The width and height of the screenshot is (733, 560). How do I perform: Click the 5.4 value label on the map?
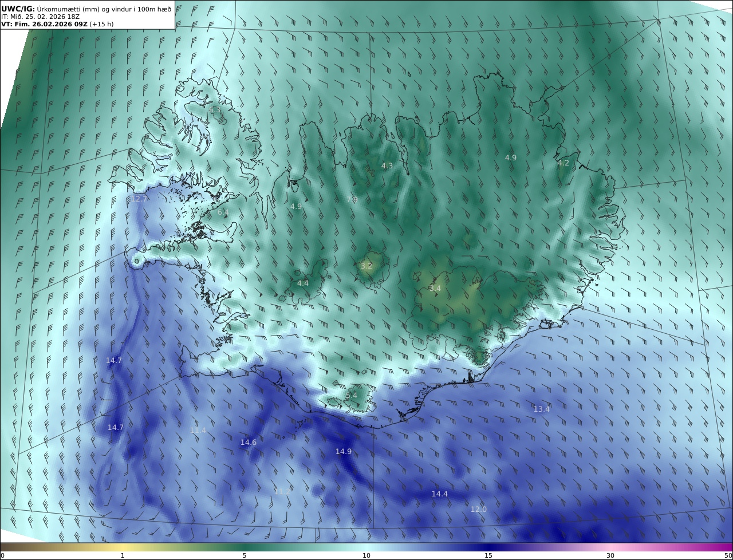pos(352,396)
